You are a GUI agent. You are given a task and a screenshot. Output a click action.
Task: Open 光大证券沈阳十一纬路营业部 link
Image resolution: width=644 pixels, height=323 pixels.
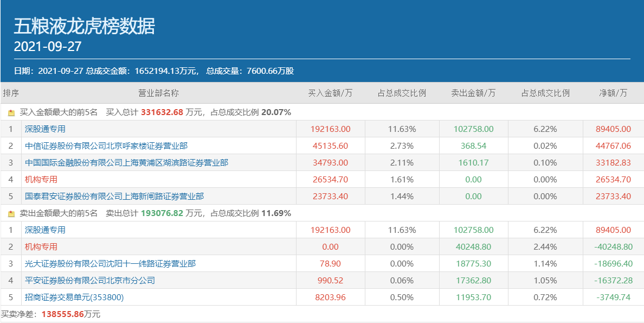[110, 264]
